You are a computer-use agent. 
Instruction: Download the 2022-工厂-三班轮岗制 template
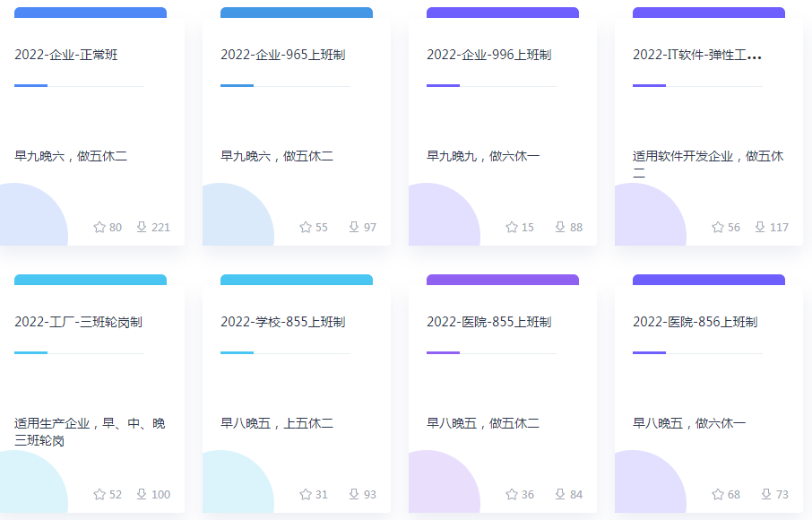tap(142, 494)
